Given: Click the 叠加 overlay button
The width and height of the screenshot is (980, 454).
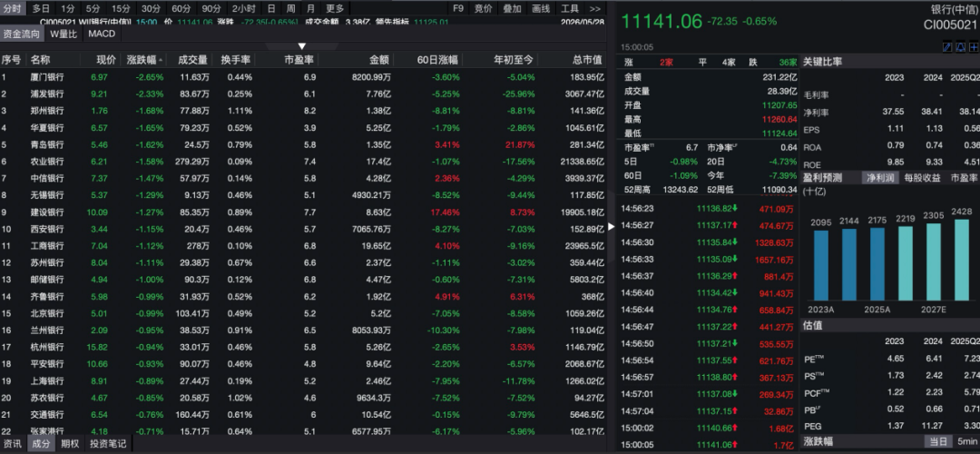Looking at the screenshot, I should pyautogui.click(x=512, y=9).
